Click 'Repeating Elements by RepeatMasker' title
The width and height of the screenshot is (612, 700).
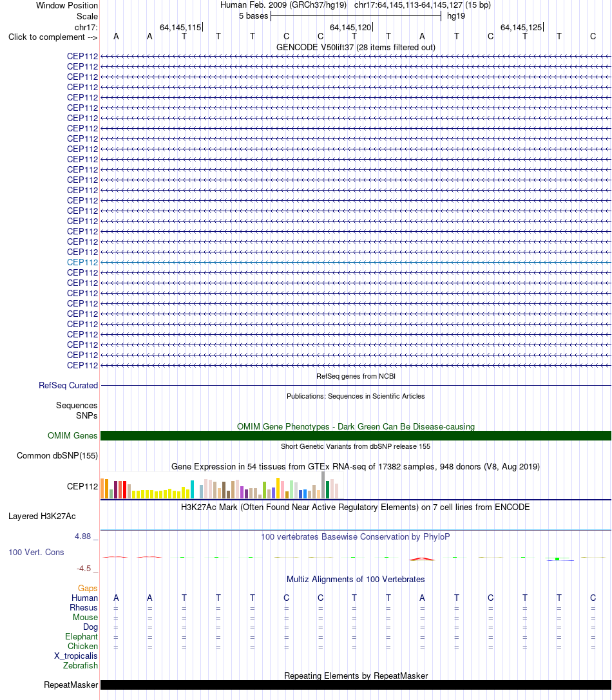tap(356, 676)
